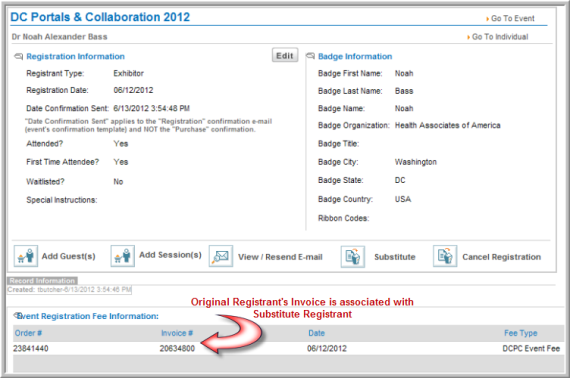Sort the fee table by Date header
Viewport: 570px width, 378px height.
[x=317, y=333]
